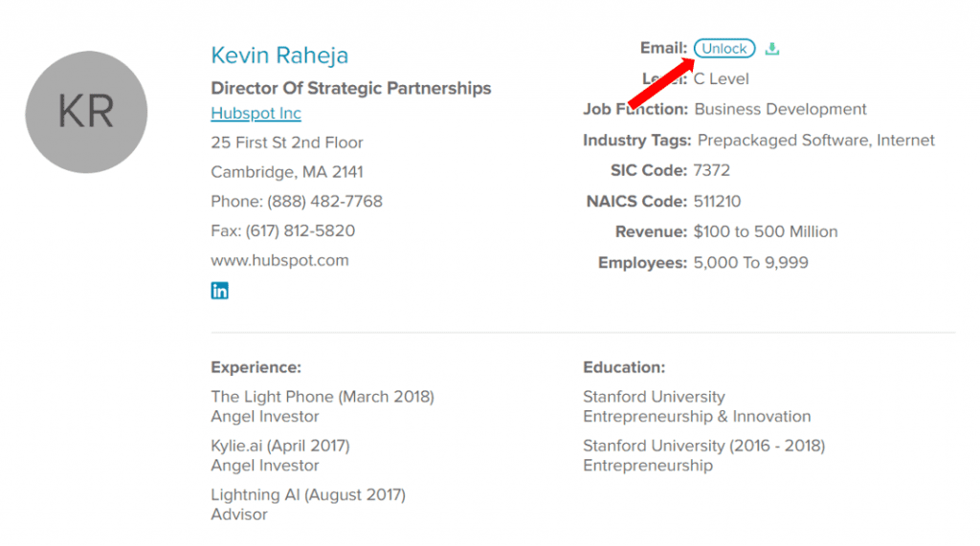Click the Kevin Raheja name heading
Image resolution: width=980 pixels, height=546 pixels.
pyautogui.click(x=279, y=55)
